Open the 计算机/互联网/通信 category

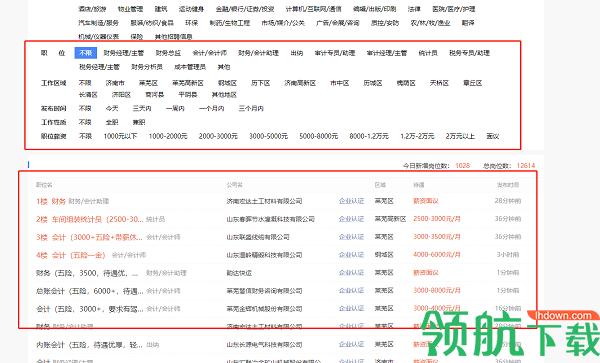[313, 9]
